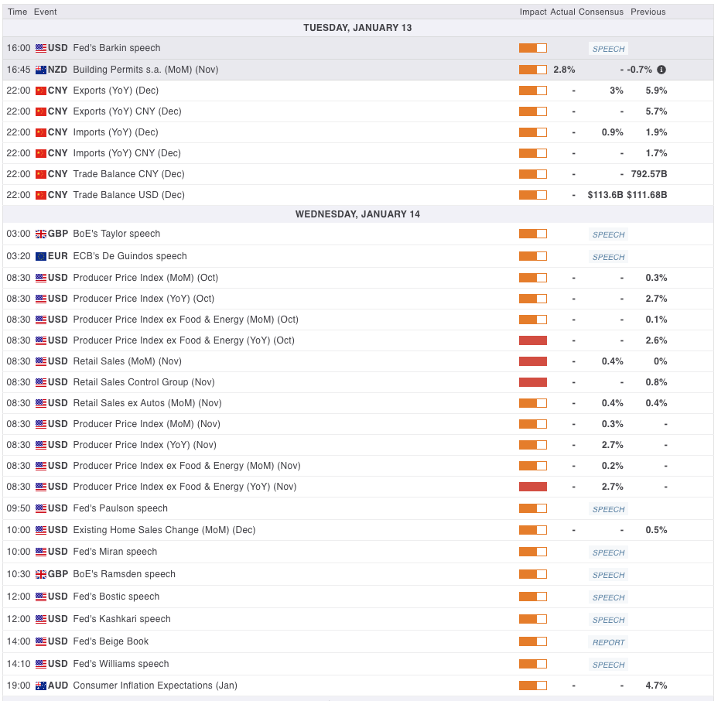This screenshot has width=728, height=701.
Task: Click orange impact bar for Retail Sales ex Autos
Action: point(532,403)
